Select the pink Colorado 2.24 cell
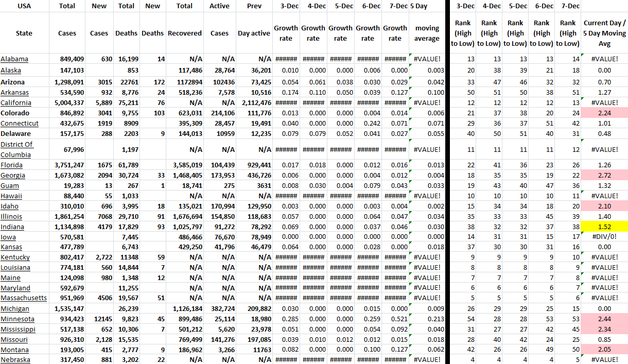 point(604,113)
